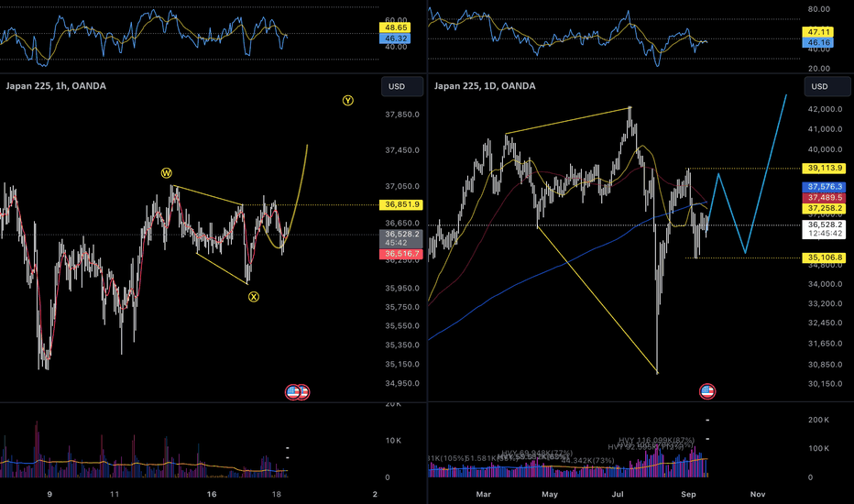Click the 16 date label on the 1h time axis
This screenshot has width=854, height=504.
212,494
